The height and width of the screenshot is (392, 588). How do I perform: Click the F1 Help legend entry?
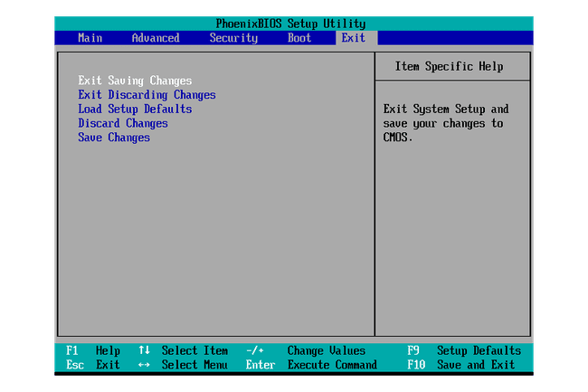click(93, 350)
